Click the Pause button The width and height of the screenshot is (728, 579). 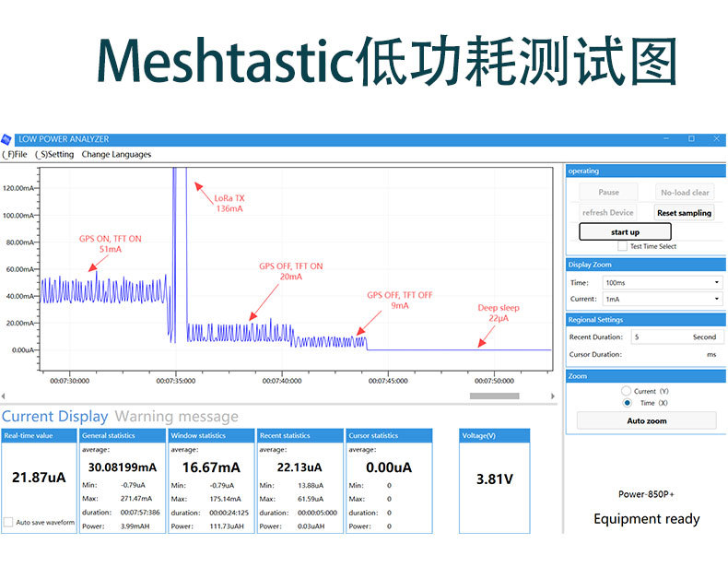[x=608, y=192]
